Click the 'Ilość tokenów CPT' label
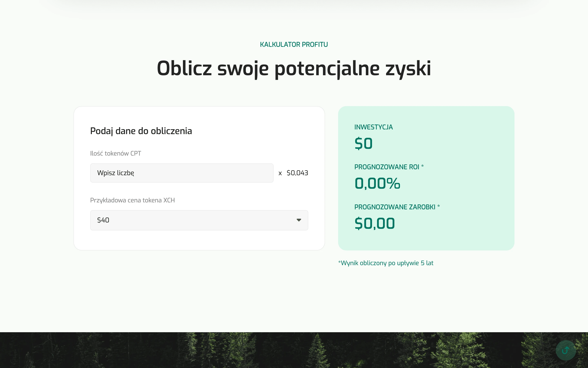Viewport: 588px width, 368px height. [x=115, y=153]
